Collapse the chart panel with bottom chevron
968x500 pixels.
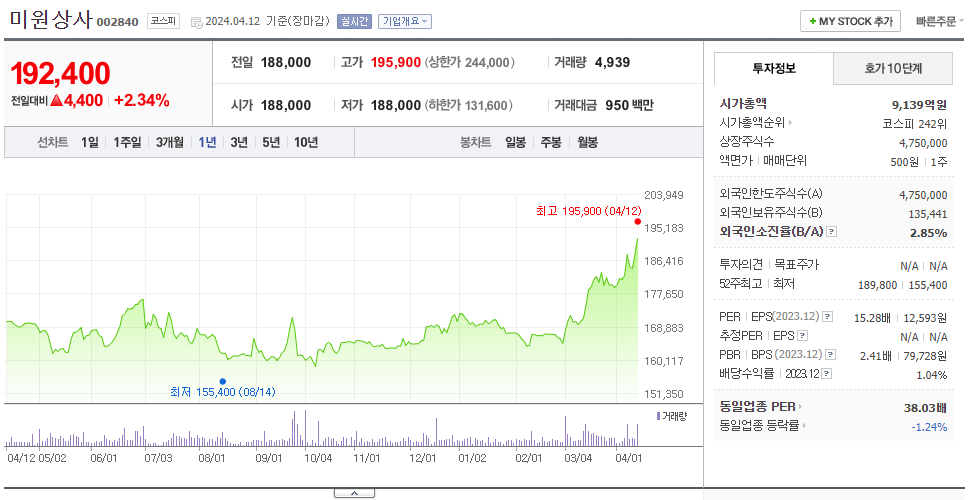coord(354,493)
